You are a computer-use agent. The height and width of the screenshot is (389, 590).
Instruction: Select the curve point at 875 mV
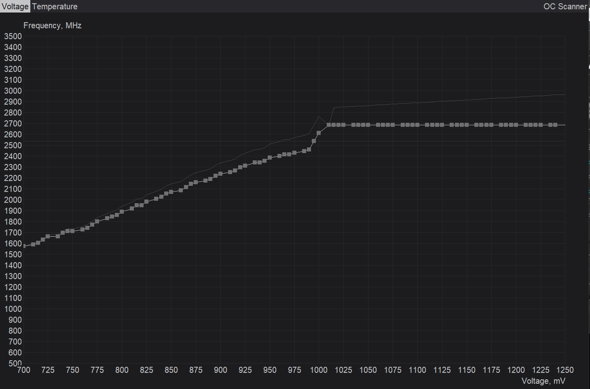point(196,182)
